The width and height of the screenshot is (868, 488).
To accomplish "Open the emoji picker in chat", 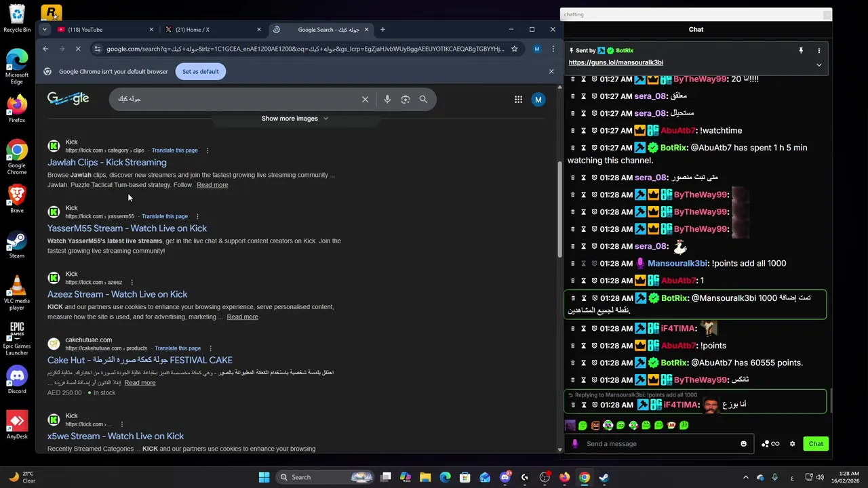I will click(x=743, y=444).
